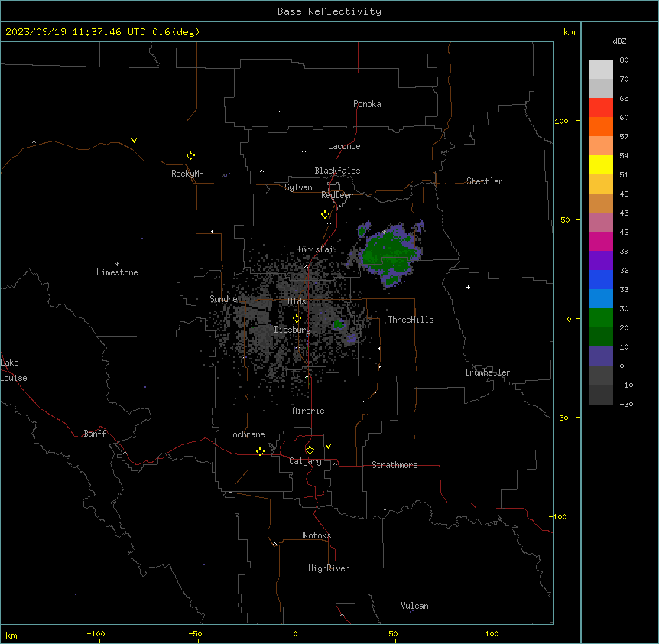Pick the green 30–20 dBZ legend swatch
This screenshot has height=644, width=659.
(601, 318)
